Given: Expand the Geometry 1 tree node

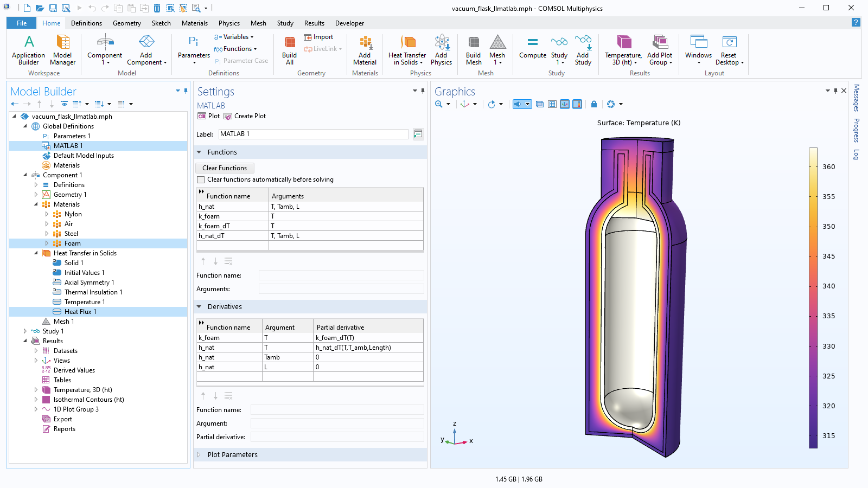Looking at the screenshot, I should (36, 195).
